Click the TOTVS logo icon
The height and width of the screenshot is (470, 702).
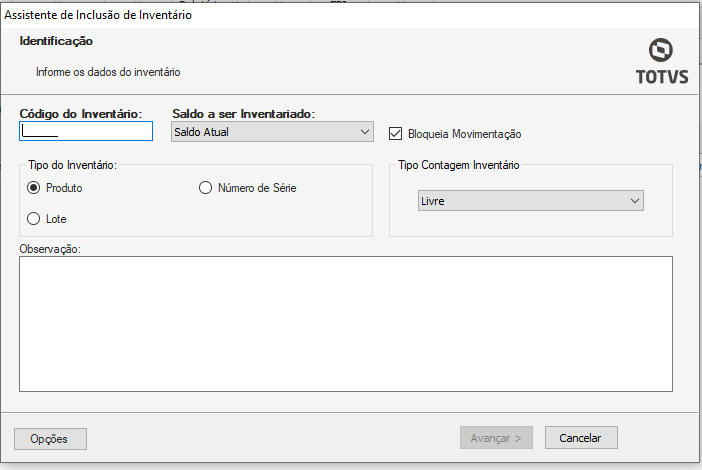661,52
